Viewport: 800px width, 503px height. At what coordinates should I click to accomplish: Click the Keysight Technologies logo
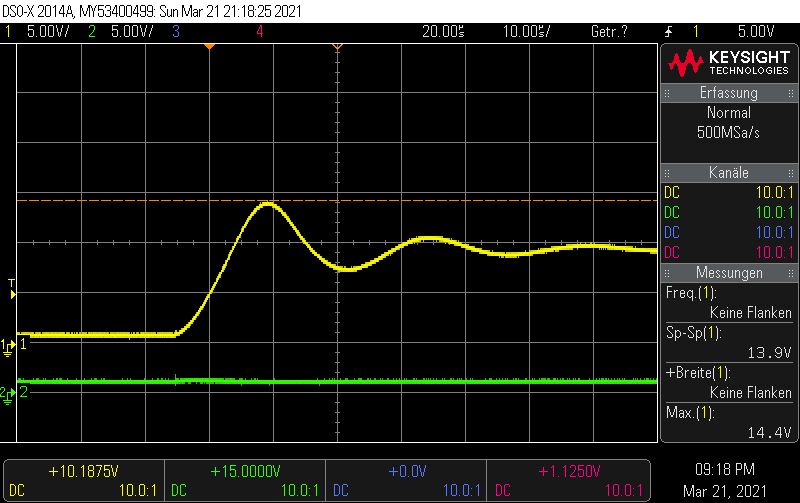click(x=729, y=63)
